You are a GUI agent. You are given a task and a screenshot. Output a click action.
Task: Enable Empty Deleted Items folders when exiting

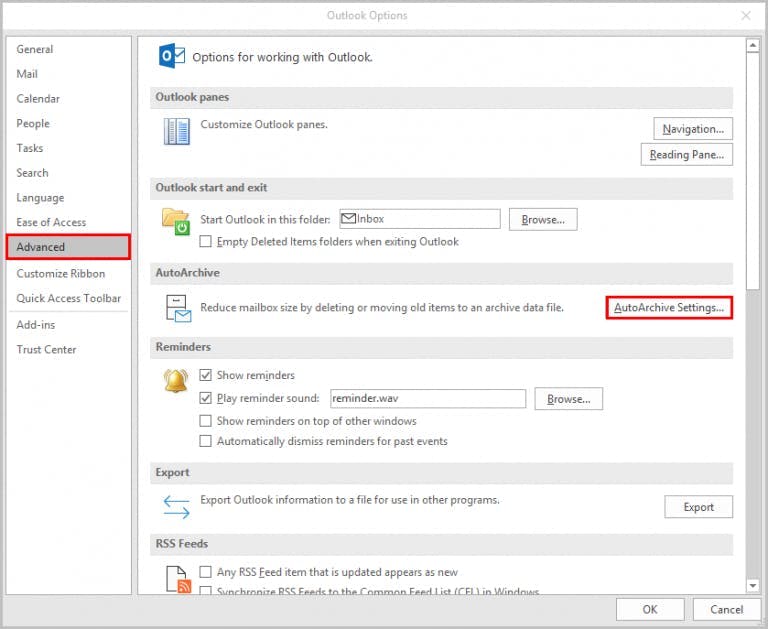point(206,242)
